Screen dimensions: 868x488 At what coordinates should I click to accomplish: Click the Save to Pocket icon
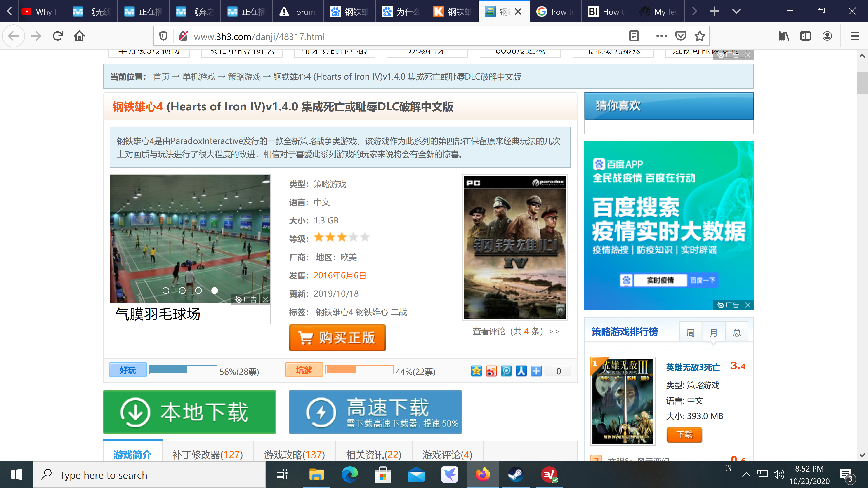[681, 36]
